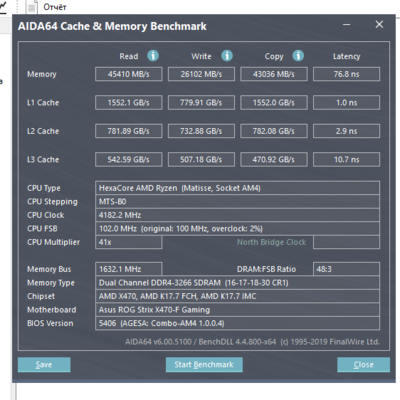Click the report document icon beside Отчёт

[32, 7]
